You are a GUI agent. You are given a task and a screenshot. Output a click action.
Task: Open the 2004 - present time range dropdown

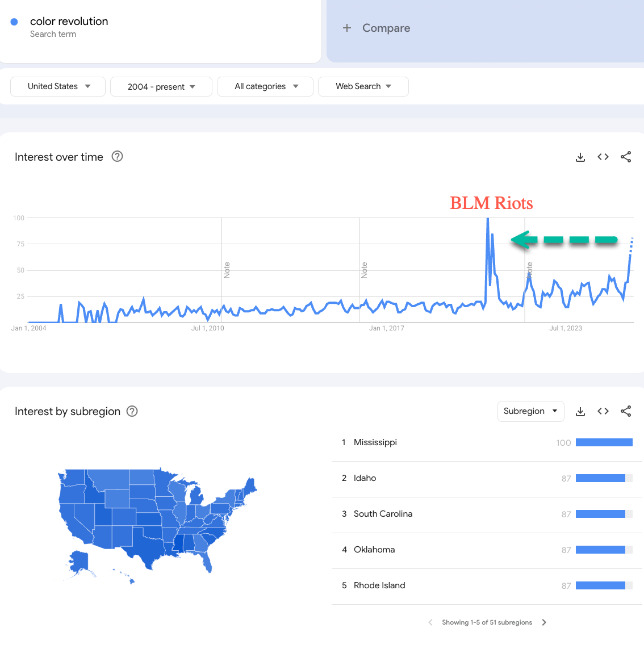point(161,87)
